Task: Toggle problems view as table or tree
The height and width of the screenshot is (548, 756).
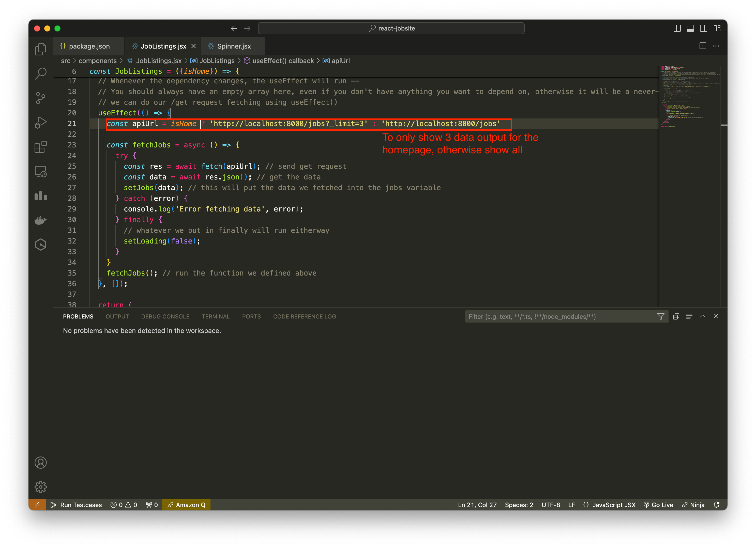Action: click(x=689, y=316)
